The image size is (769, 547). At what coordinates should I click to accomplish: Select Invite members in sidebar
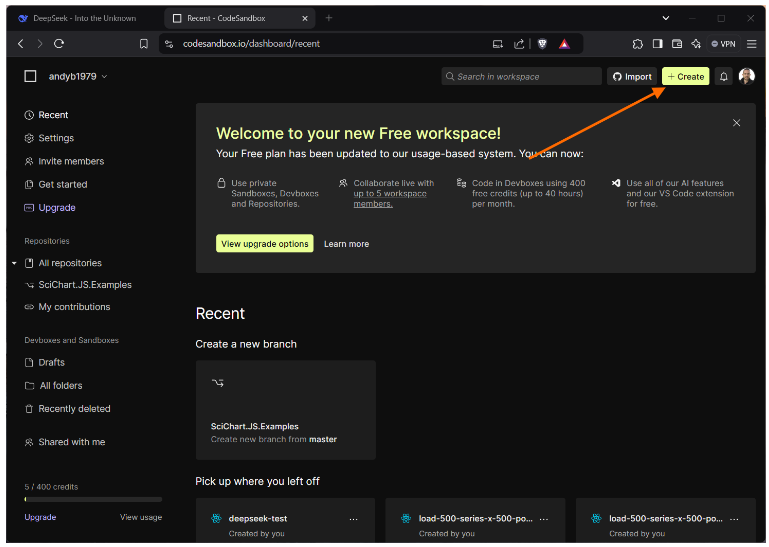coord(64,161)
